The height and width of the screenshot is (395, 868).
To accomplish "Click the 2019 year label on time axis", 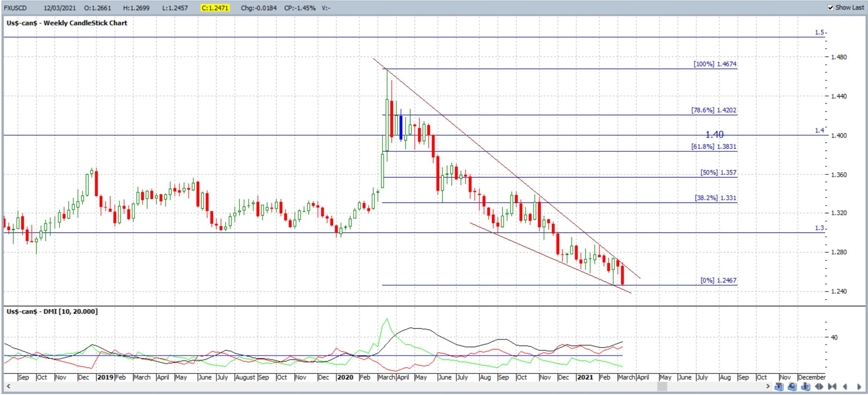I will 105,377.
